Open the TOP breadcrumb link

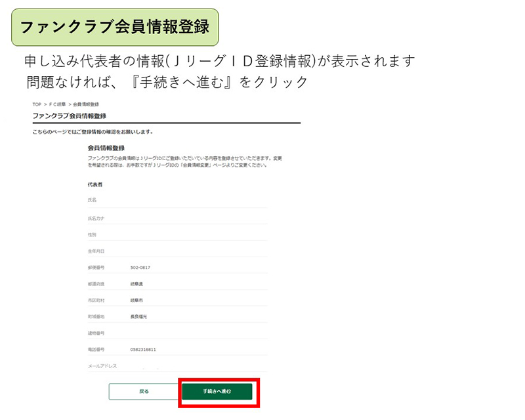coord(37,105)
